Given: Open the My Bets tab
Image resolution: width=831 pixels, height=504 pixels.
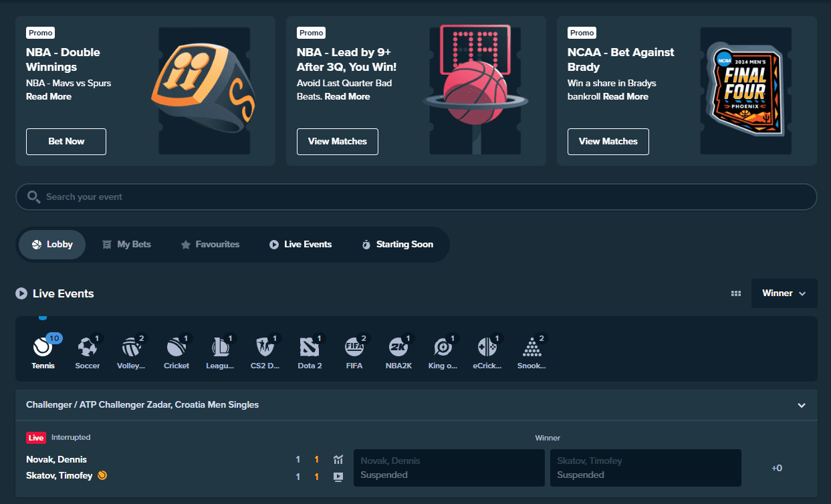Looking at the screenshot, I should (x=126, y=245).
